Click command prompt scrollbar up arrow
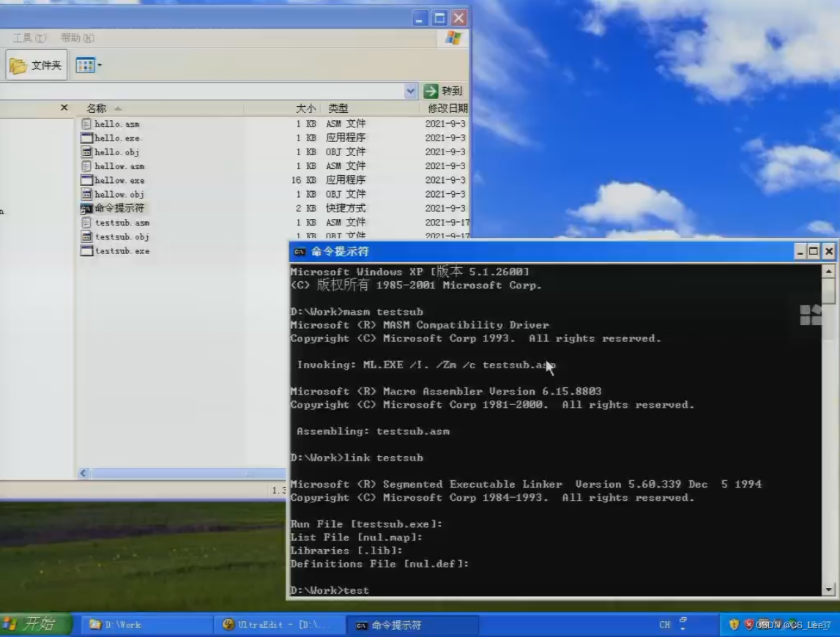The width and height of the screenshot is (840, 637). click(828, 272)
